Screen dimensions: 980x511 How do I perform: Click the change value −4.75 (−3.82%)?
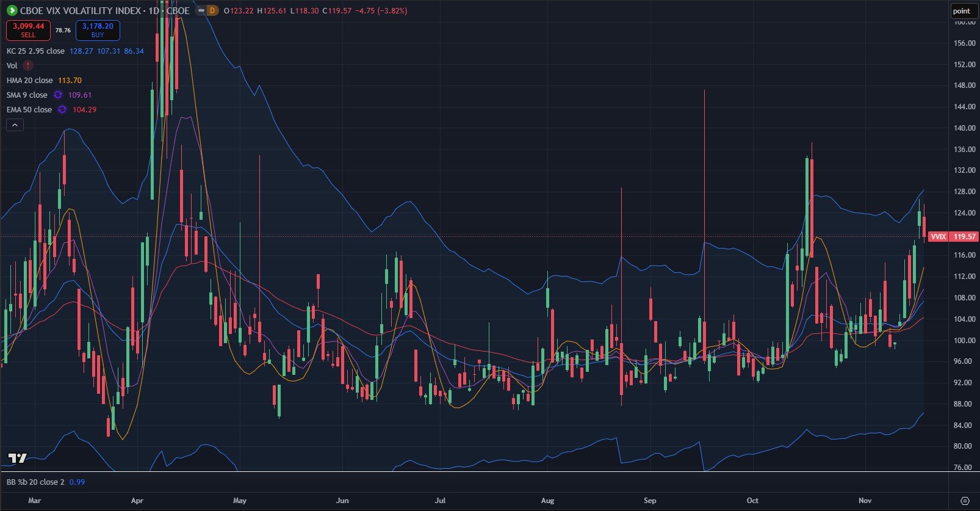click(x=381, y=10)
